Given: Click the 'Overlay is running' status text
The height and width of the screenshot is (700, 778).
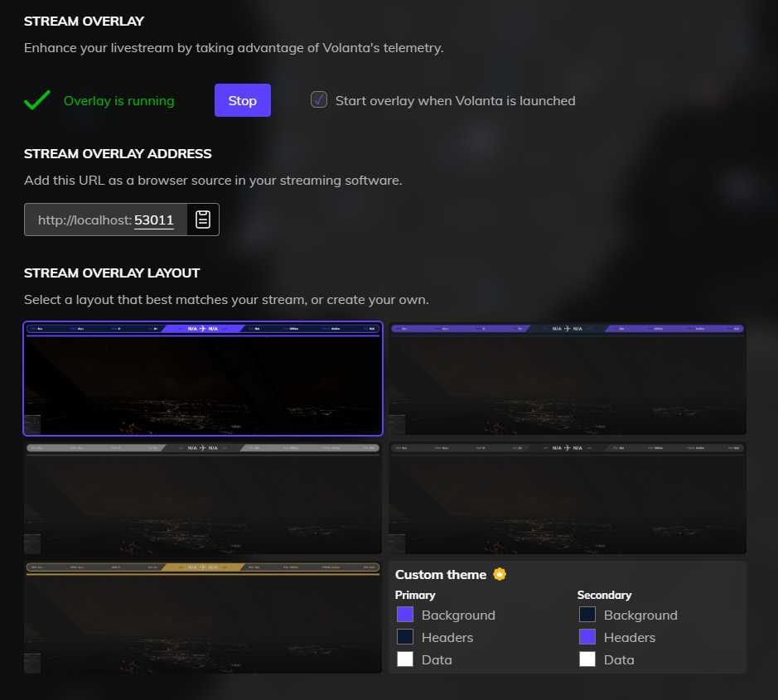Looking at the screenshot, I should [x=119, y=101].
